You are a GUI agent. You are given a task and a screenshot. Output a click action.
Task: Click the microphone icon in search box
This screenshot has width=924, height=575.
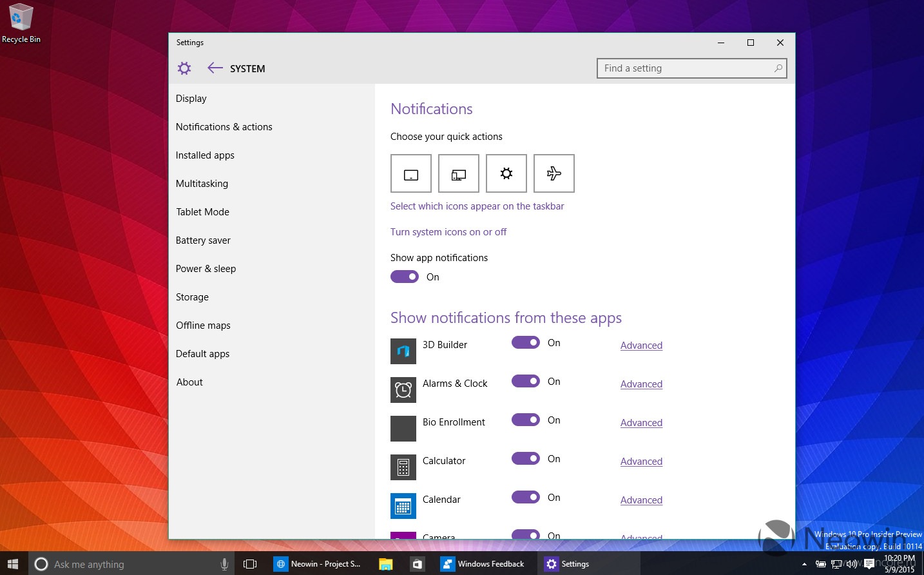[224, 564]
